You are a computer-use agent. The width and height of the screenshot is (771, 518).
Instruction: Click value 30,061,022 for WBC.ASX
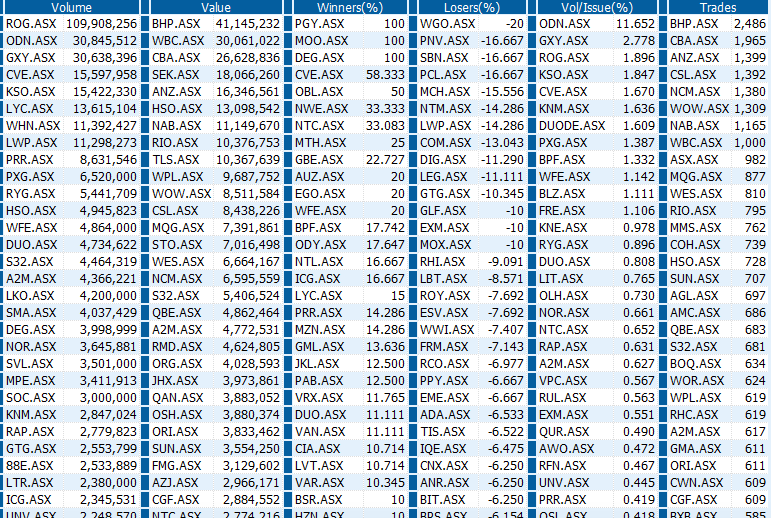(x=248, y=41)
